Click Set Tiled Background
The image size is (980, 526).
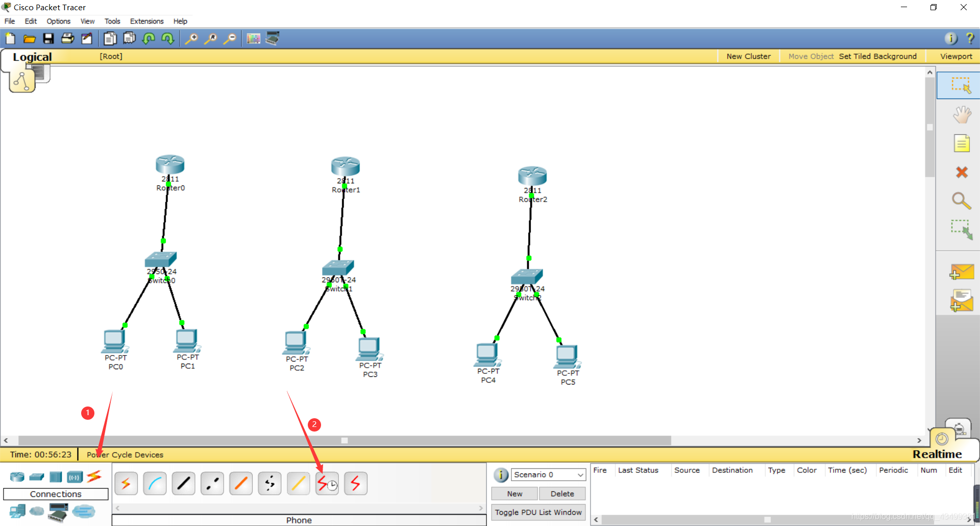click(878, 56)
